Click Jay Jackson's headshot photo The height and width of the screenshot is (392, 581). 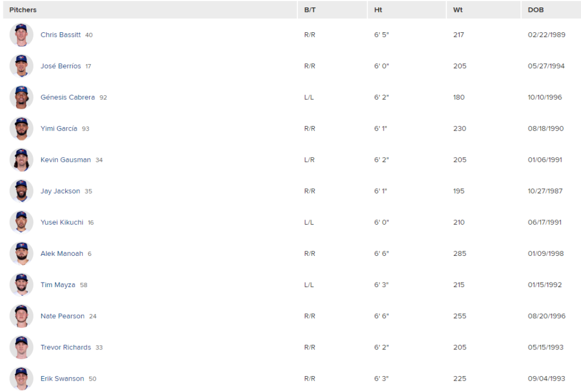point(22,191)
